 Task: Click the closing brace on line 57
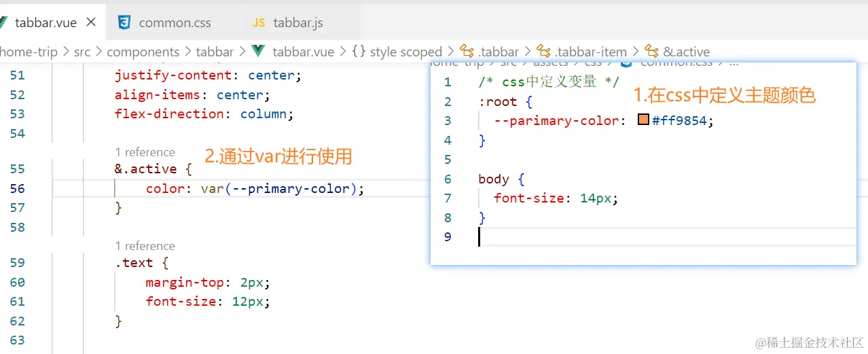(118, 208)
